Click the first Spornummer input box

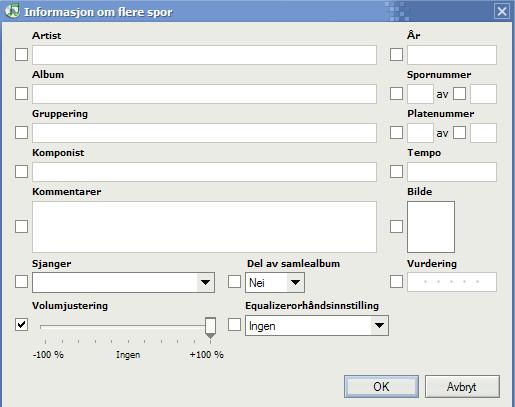pos(420,94)
